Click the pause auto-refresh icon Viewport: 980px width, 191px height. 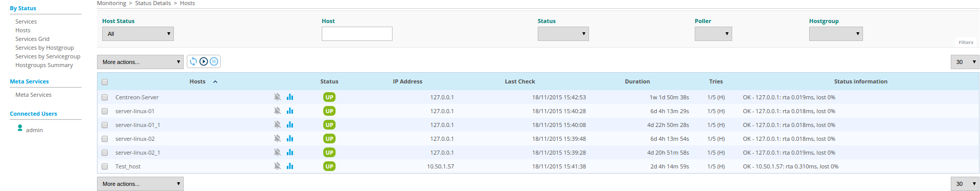coord(214,61)
